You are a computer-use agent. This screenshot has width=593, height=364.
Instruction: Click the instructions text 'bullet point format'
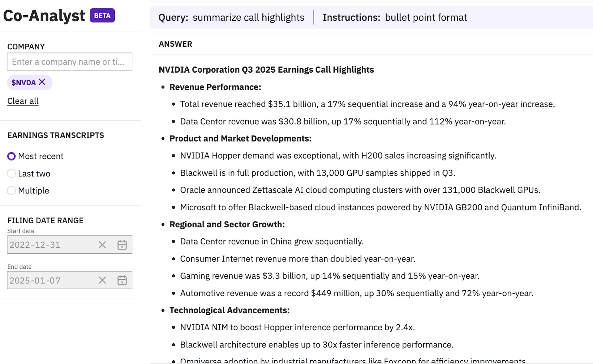426,17
